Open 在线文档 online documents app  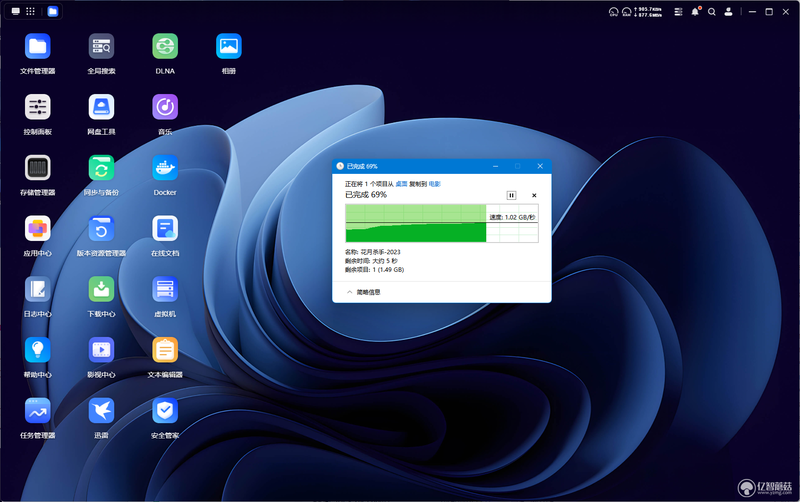(165, 229)
